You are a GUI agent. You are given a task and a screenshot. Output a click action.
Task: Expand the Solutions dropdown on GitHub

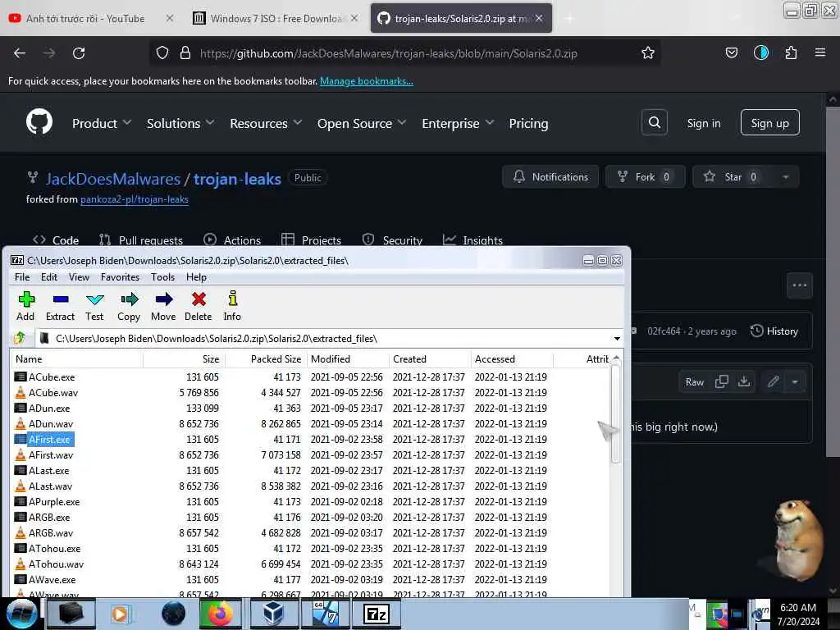point(180,123)
